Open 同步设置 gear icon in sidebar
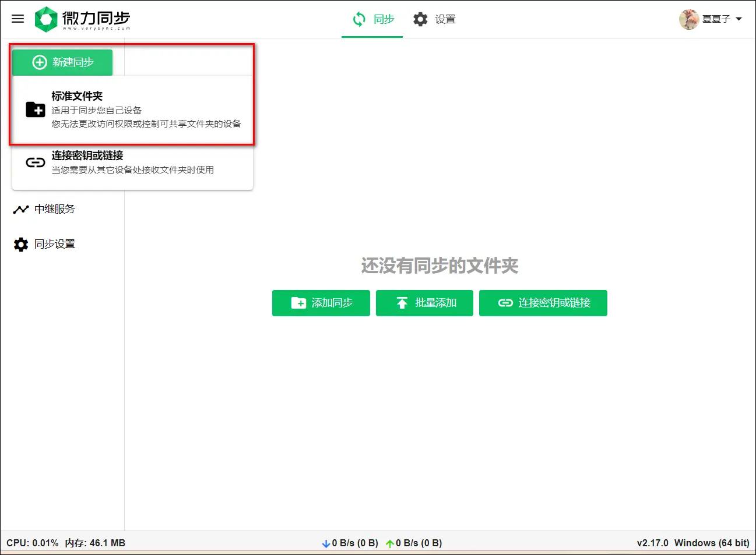The image size is (756, 555). click(20, 244)
